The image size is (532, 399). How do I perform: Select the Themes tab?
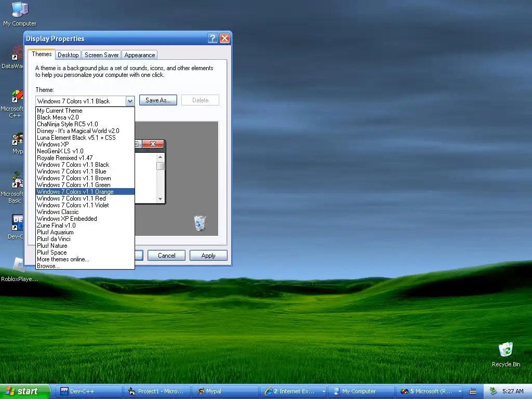click(42, 54)
